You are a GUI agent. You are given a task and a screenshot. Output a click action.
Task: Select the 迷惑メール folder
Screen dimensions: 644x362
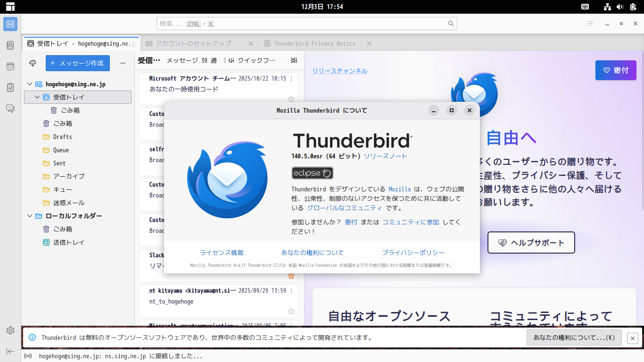[78, 203]
